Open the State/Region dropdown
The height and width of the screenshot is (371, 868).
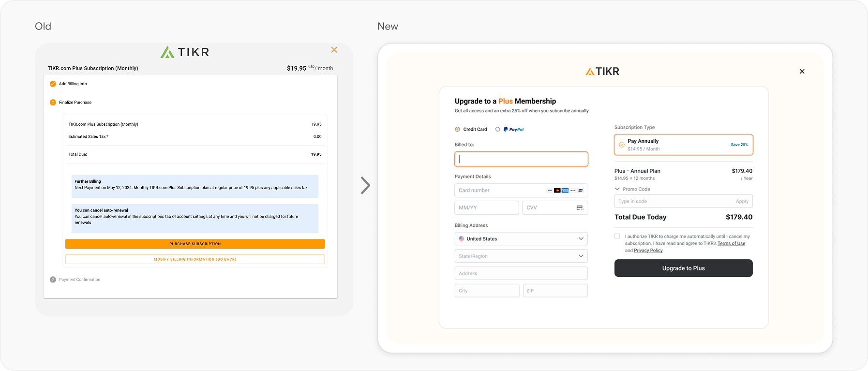coord(521,256)
